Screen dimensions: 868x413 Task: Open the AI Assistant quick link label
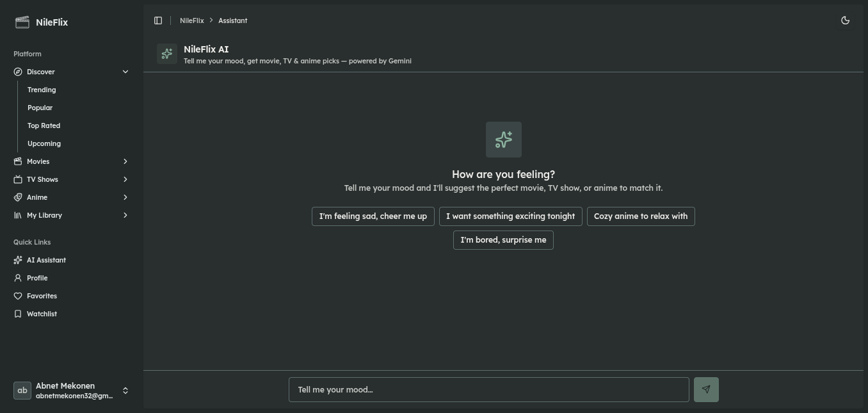(46, 260)
